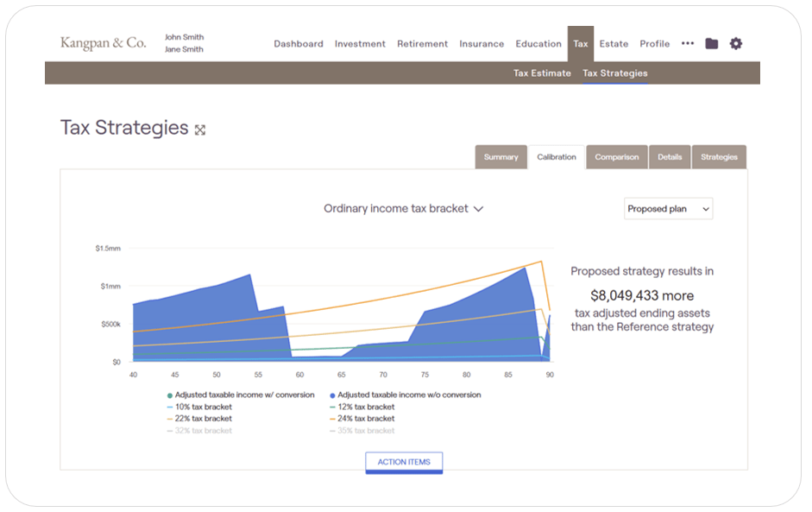Expand Ordinary income tax bracket chart selector
The height and width of the screenshot is (512, 812).
pos(403,209)
